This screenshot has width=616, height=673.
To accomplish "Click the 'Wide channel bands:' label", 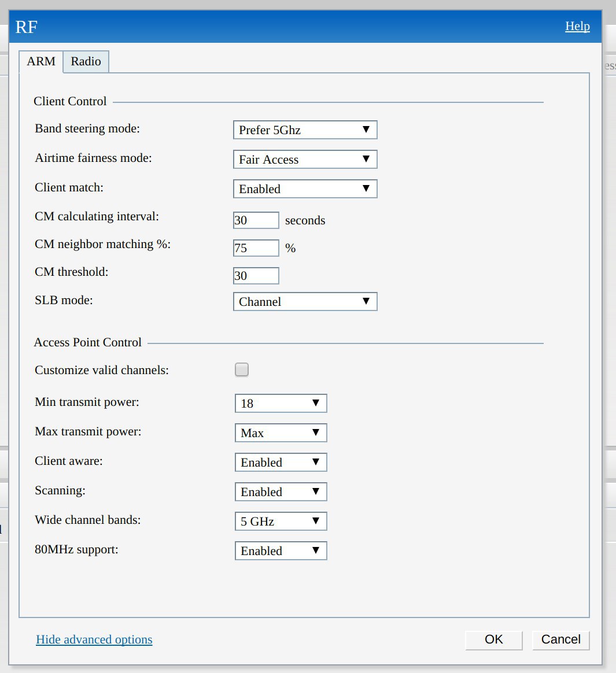I will pos(87,520).
